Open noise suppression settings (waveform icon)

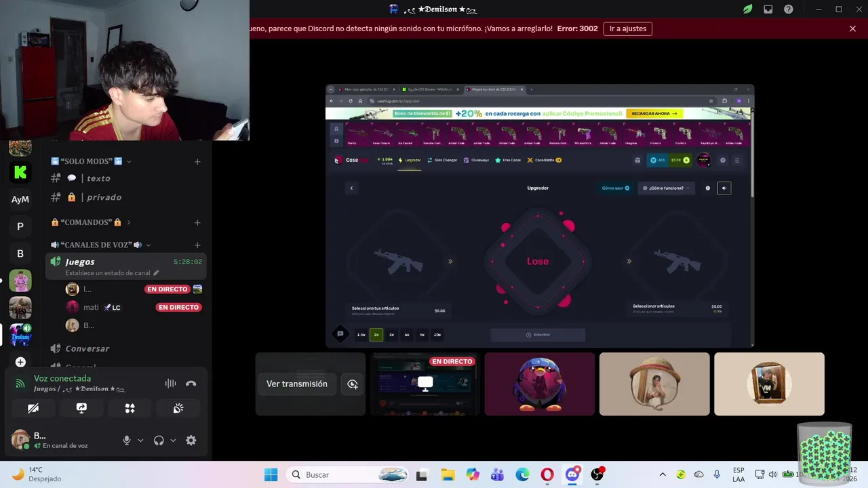170,384
